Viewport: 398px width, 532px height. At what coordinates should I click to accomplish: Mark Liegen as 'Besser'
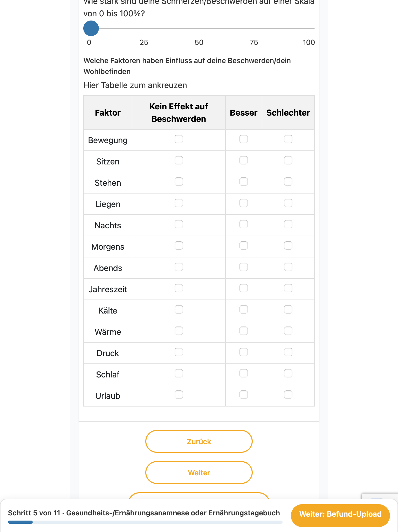(x=243, y=203)
